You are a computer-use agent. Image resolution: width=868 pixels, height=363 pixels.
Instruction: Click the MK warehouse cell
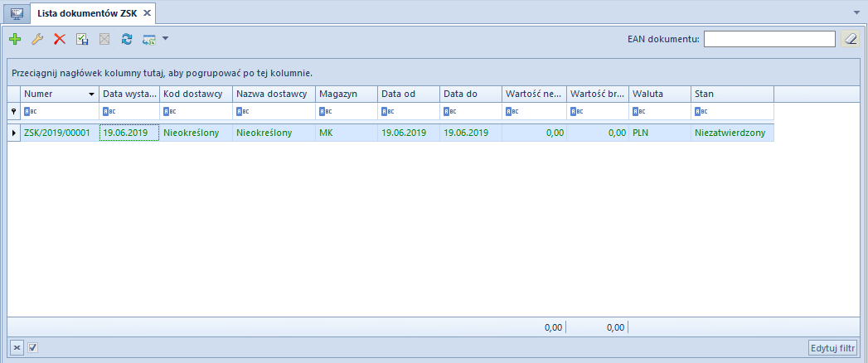pyautogui.click(x=347, y=133)
